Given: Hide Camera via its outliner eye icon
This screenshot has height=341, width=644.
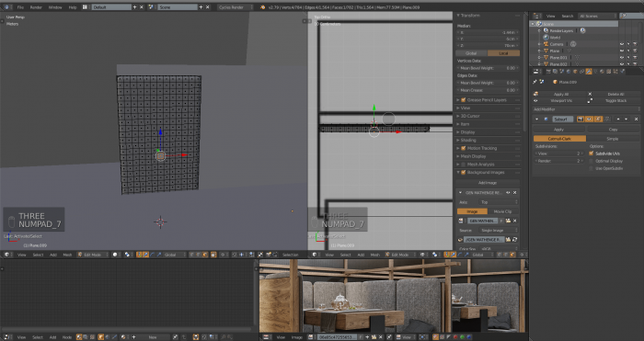Looking at the screenshot, I should [x=622, y=44].
